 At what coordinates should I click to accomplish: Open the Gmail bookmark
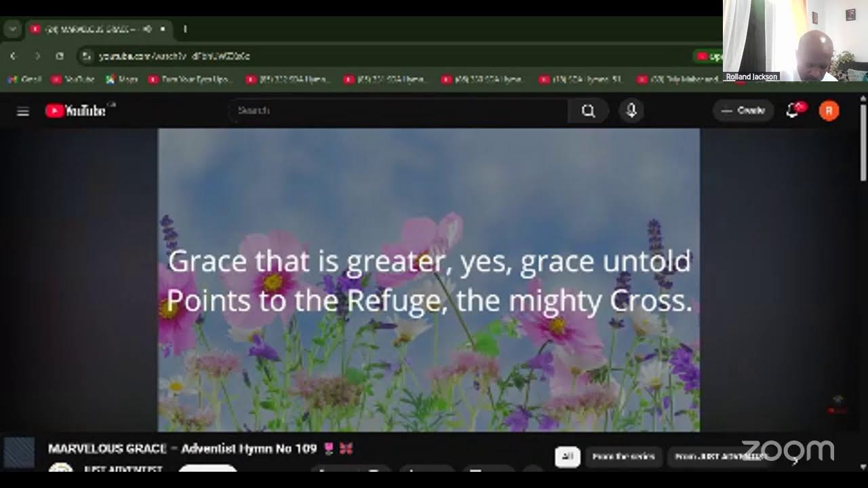tap(25, 79)
